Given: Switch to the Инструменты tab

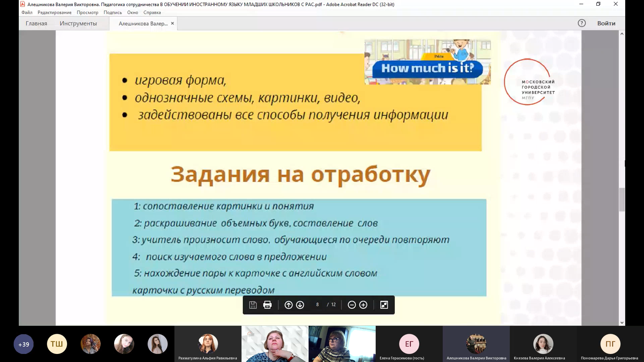Looking at the screenshot, I should (x=78, y=23).
